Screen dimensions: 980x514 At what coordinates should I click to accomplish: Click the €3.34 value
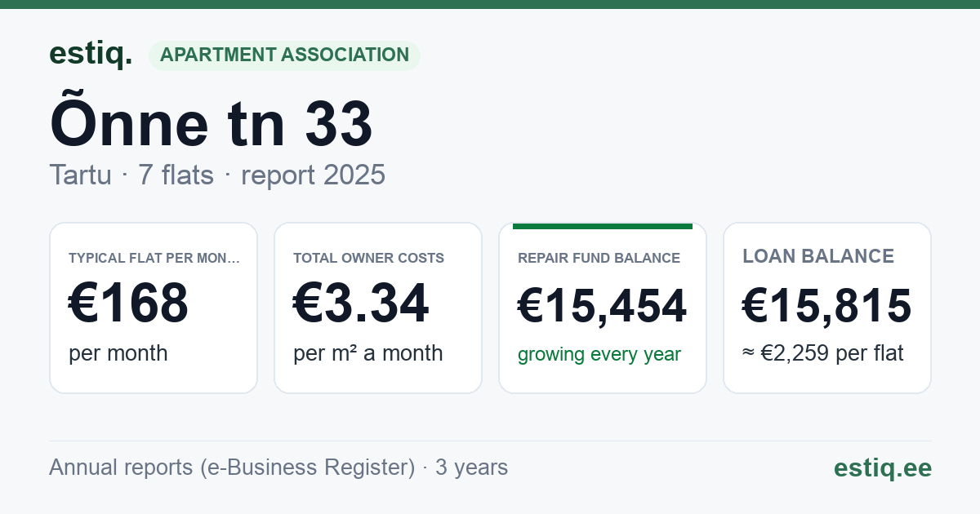click(361, 303)
